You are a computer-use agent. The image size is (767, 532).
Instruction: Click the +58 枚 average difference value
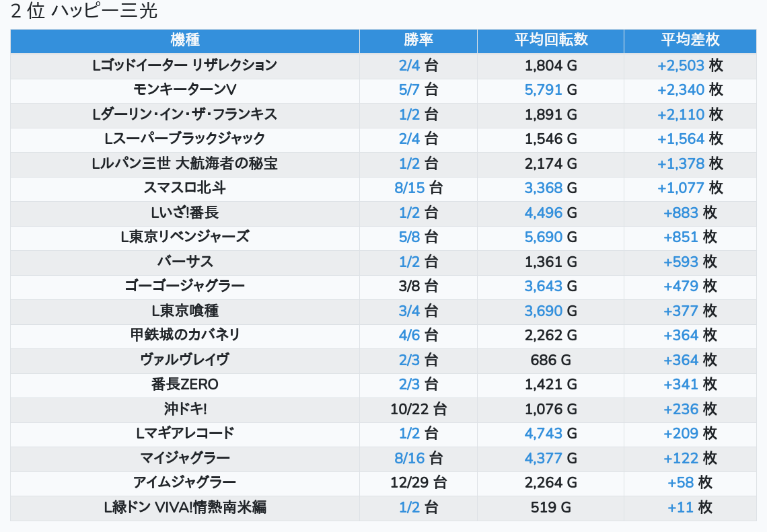(690, 483)
